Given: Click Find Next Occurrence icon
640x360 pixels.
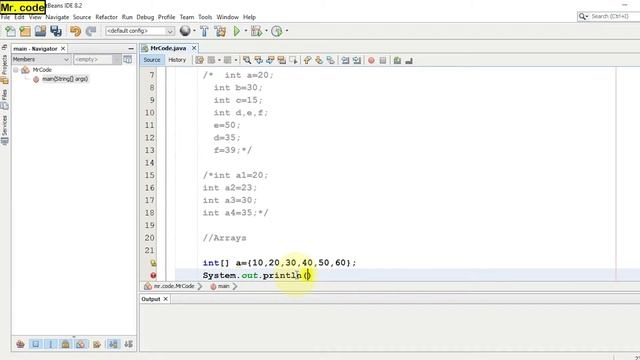Looking at the screenshot, I should 270,60.
